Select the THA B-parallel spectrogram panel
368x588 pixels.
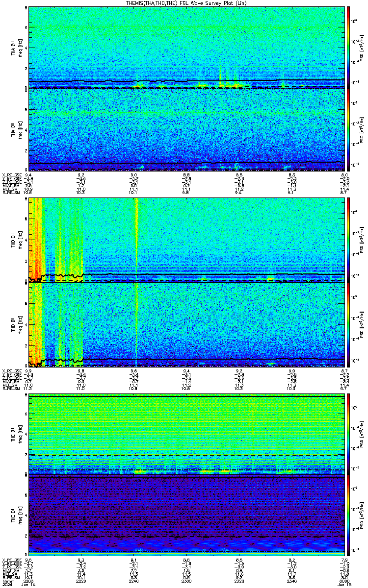(186, 130)
